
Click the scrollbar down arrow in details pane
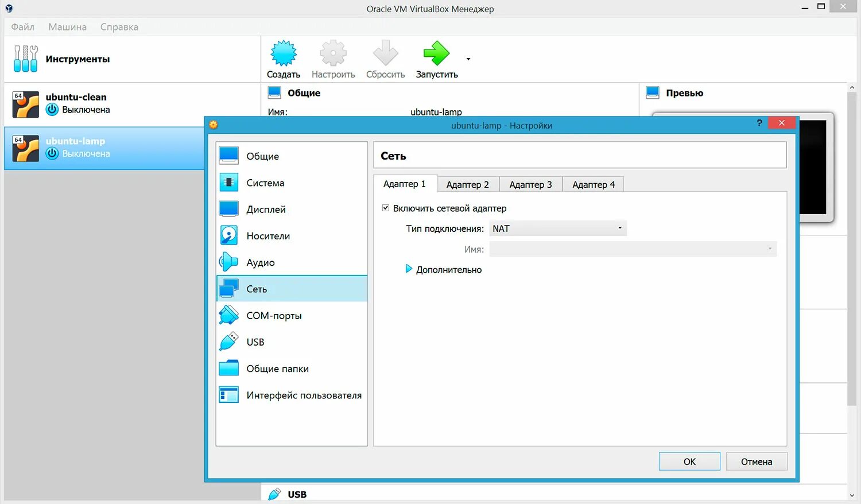(x=852, y=495)
